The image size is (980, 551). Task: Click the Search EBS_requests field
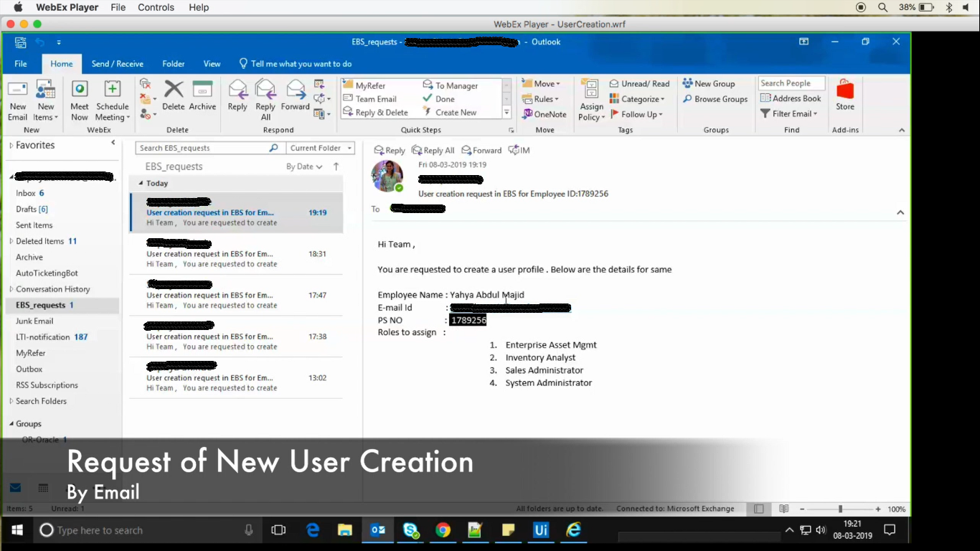[x=202, y=148]
